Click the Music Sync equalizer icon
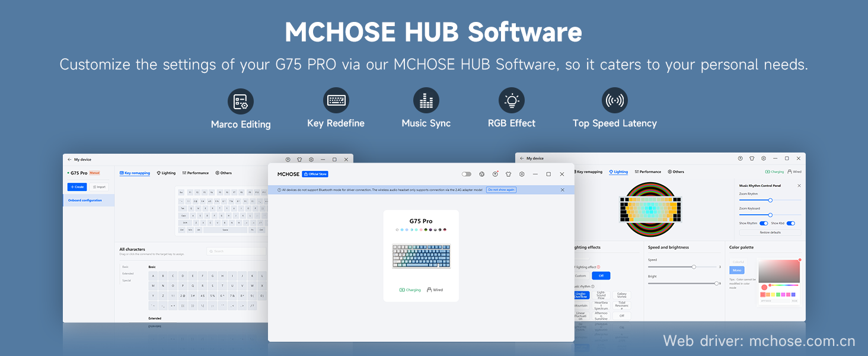 coord(426,101)
